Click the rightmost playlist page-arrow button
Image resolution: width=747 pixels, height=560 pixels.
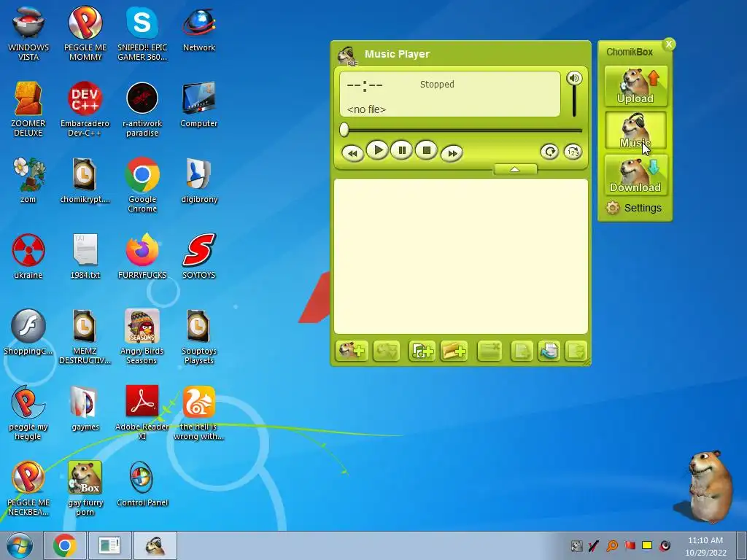pos(576,351)
